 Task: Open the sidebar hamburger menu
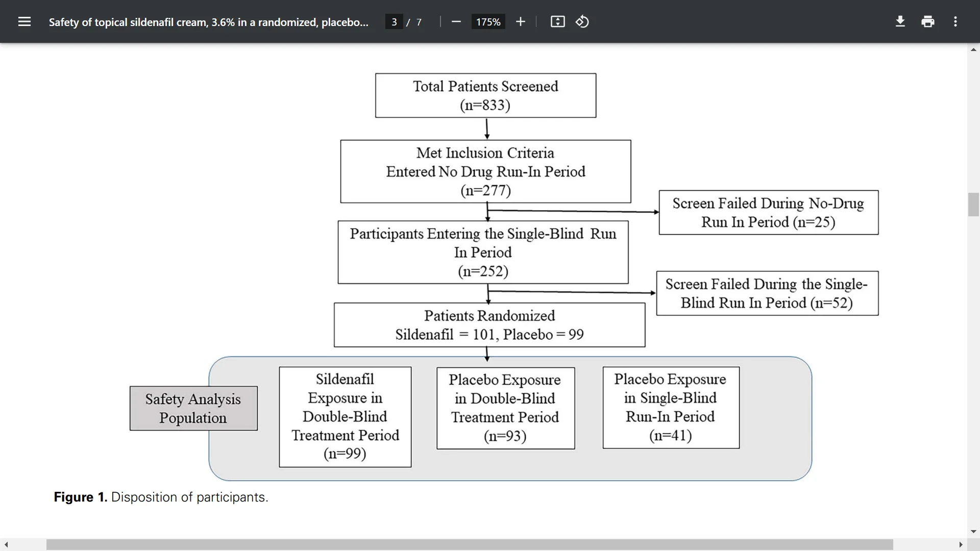(x=24, y=21)
